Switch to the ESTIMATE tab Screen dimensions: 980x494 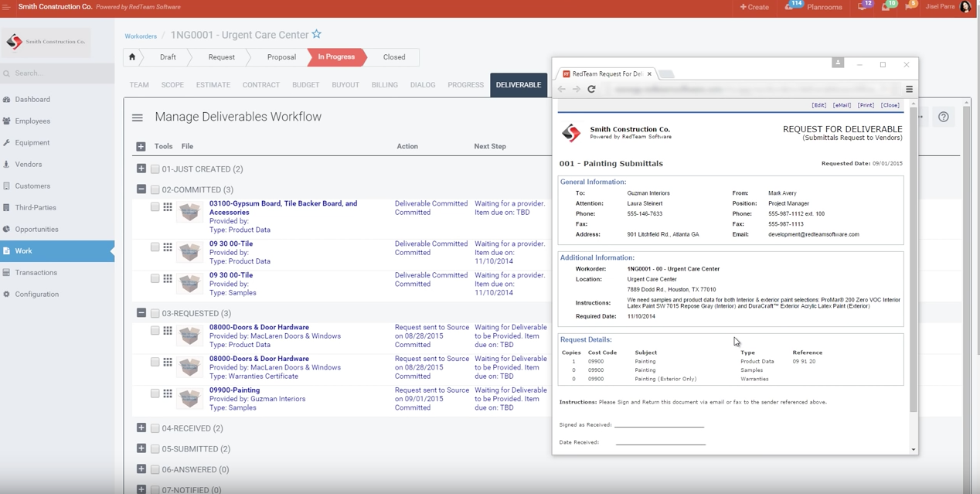click(x=213, y=85)
